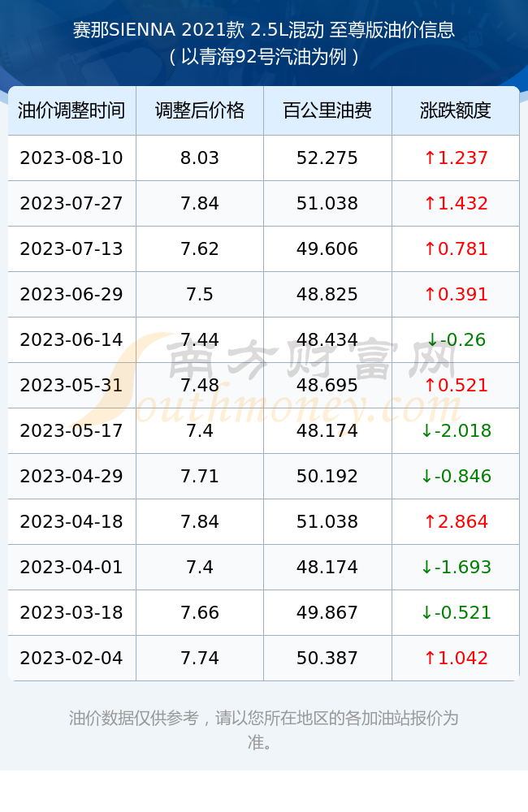The height and width of the screenshot is (812, 528).
Task: Click the 涨跌额度 column header
Action: (x=456, y=110)
